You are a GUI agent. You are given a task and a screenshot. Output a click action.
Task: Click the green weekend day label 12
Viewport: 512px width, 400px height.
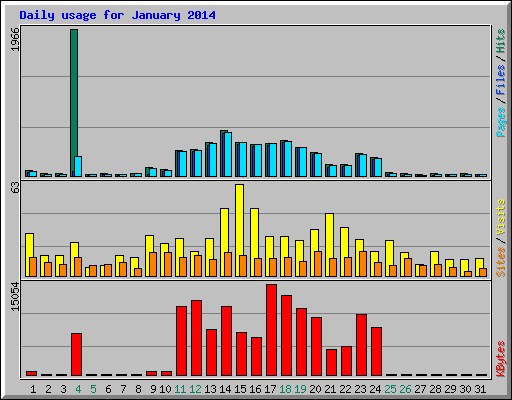pyautogui.click(x=195, y=389)
